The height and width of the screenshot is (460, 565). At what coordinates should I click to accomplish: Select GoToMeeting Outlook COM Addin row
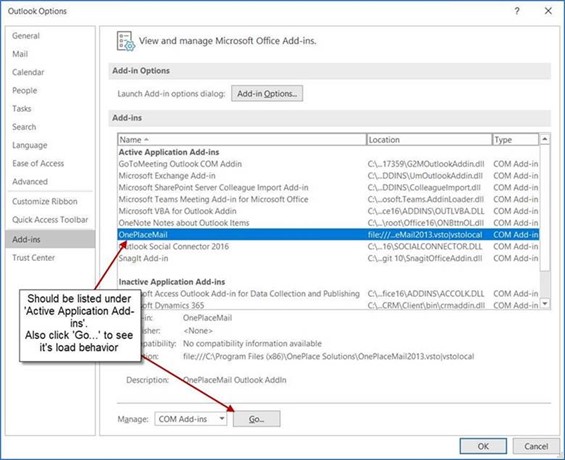(x=328, y=164)
